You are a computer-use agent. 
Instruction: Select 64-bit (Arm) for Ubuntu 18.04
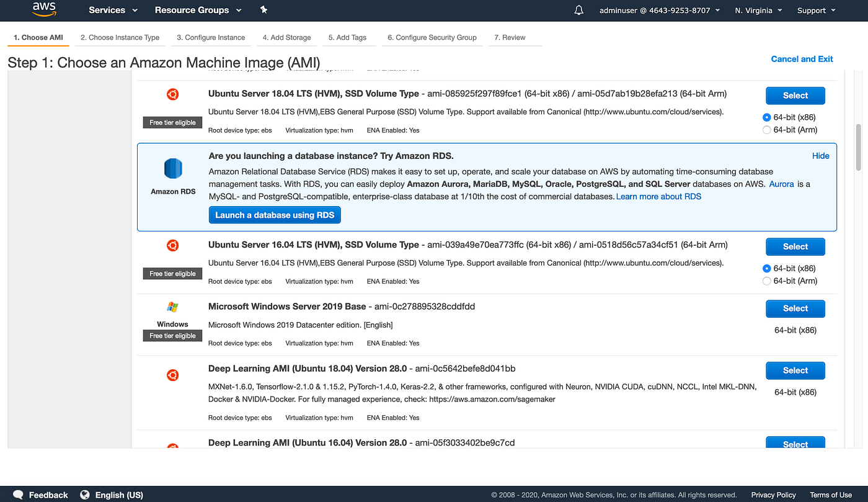(766, 129)
